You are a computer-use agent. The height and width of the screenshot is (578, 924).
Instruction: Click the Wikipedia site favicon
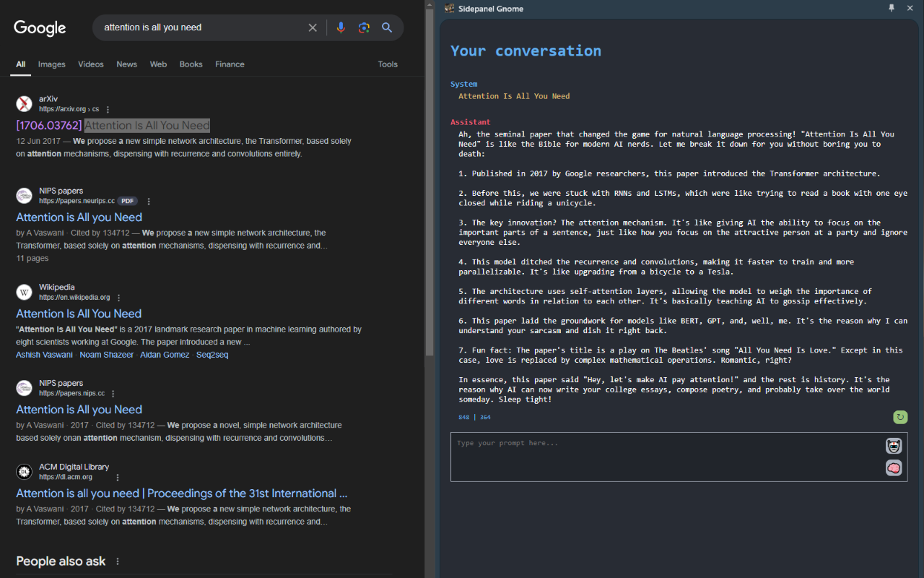point(25,292)
